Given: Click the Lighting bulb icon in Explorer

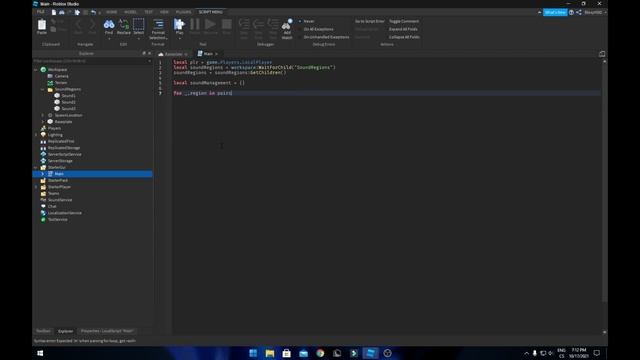Looking at the screenshot, I should pos(43,135).
